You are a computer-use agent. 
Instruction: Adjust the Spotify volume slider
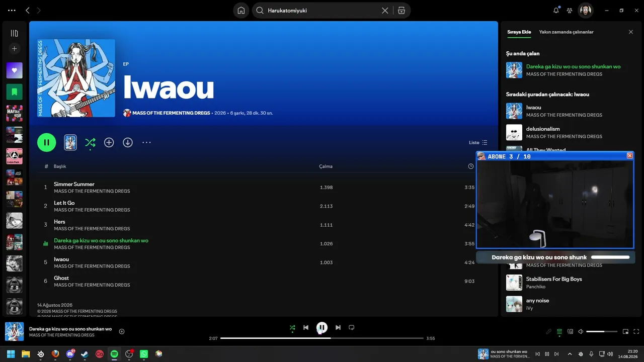tap(602, 331)
